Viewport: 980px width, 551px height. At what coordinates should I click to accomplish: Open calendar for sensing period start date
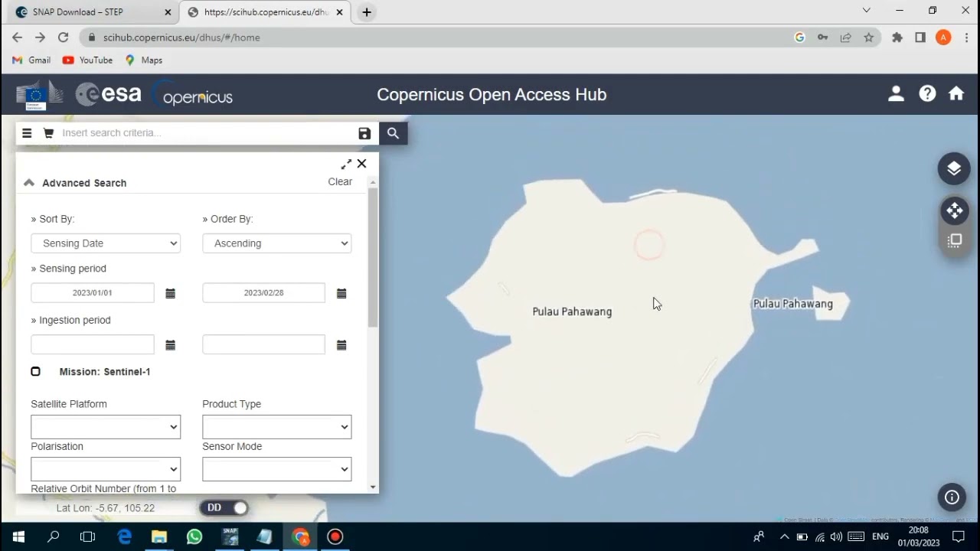(x=171, y=293)
